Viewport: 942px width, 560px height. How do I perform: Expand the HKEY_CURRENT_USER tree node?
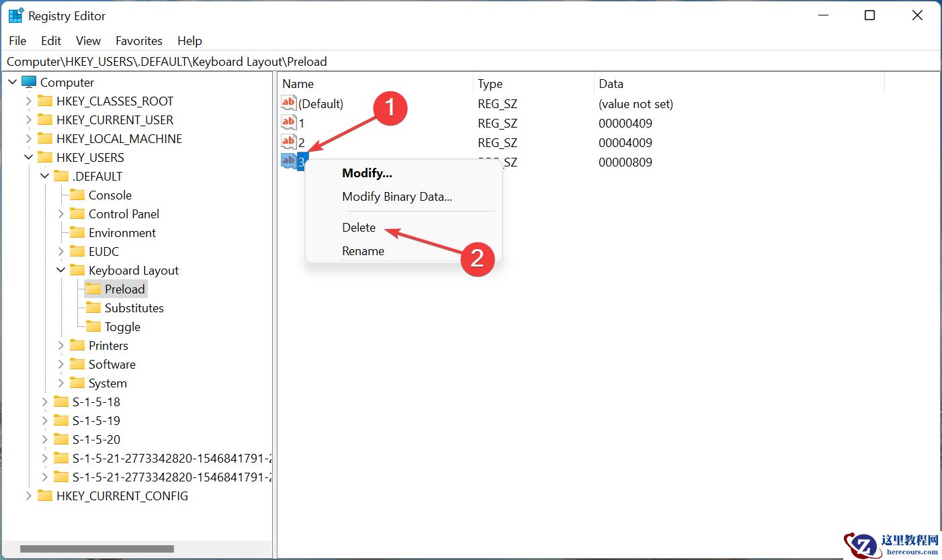click(x=28, y=120)
